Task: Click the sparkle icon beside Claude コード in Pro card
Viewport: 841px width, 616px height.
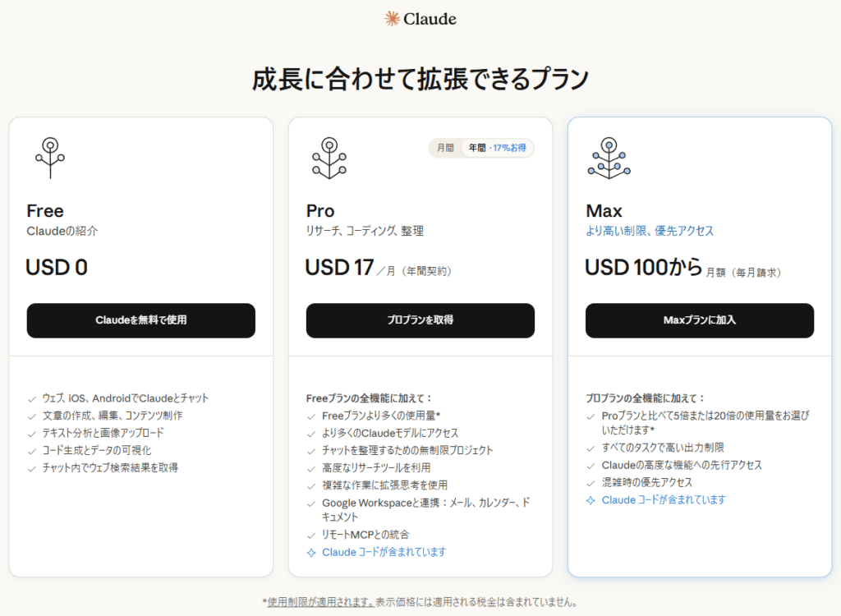Action: click(311, 553)
